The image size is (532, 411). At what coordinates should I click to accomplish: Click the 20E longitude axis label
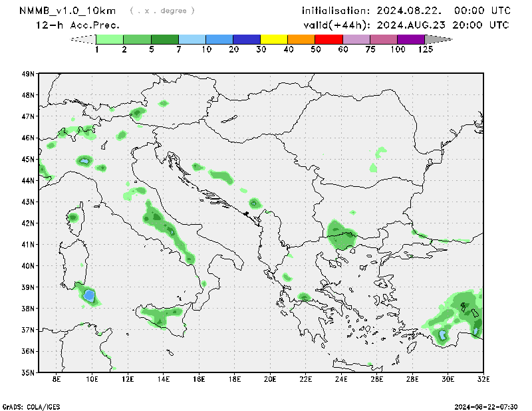269,379
